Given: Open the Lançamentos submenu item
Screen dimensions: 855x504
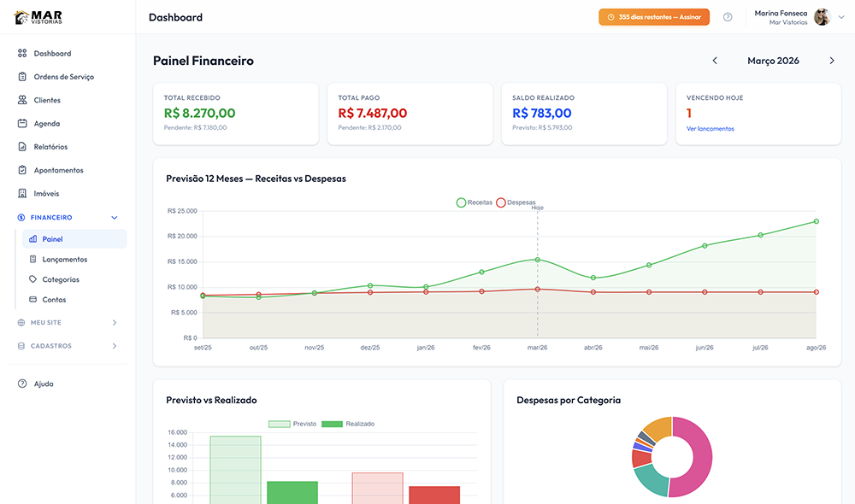Looking at the screenshot, I should click(x=65, y=260).
